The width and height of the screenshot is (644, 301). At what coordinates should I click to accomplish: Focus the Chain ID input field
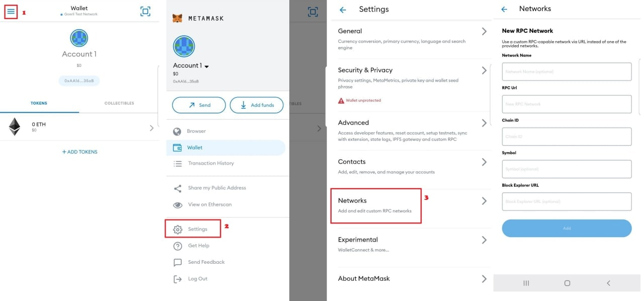pos(567,136)
